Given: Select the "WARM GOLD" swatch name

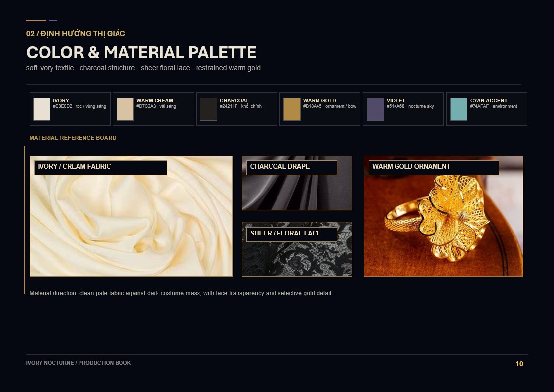Looking at the screenshot, I should click(x=319, y=101).
